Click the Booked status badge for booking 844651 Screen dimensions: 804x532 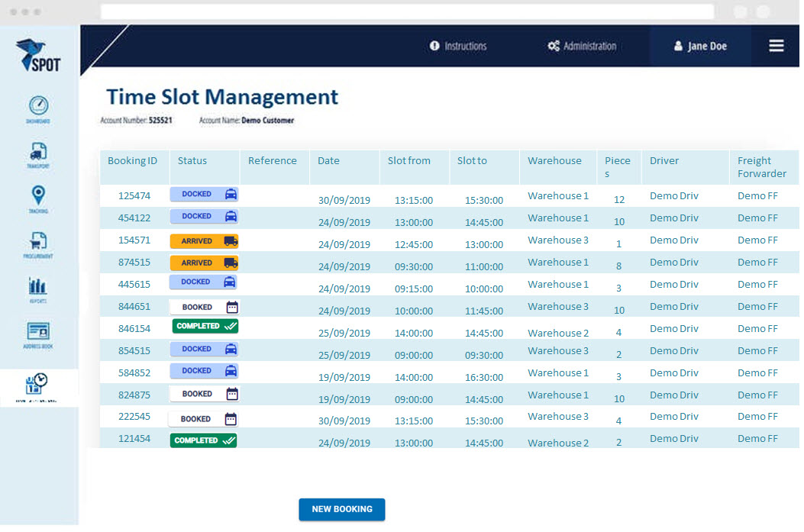point(204,307)
